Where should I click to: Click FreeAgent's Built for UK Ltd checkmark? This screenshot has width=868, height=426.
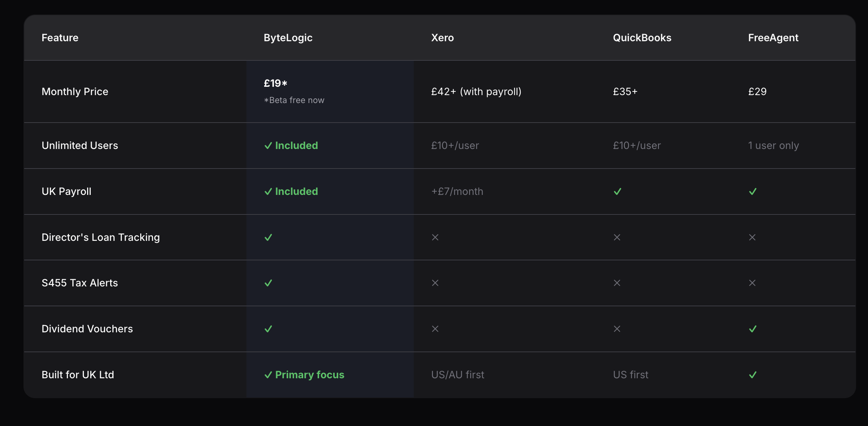(x=753, y=375)
